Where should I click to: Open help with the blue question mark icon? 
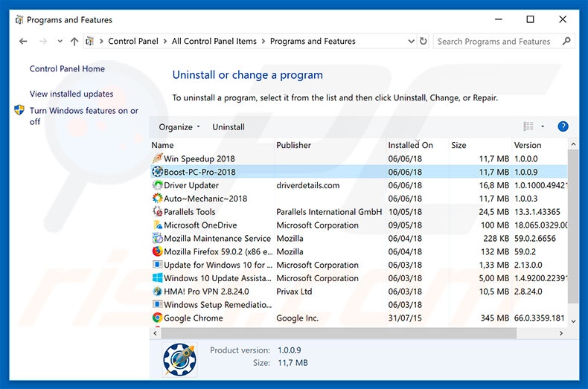pos(563,126)
